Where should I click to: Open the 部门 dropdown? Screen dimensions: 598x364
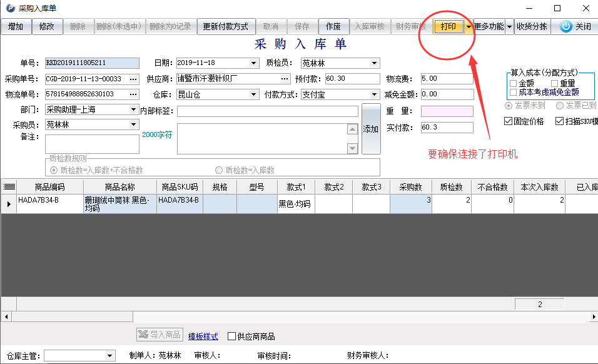point(133,110)
